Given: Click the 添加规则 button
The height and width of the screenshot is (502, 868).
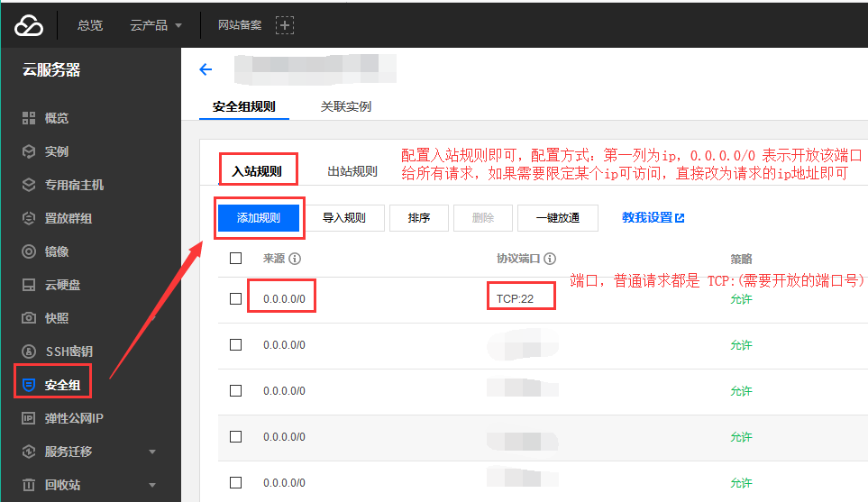Looking at the screenshot, I should point(259,218).
